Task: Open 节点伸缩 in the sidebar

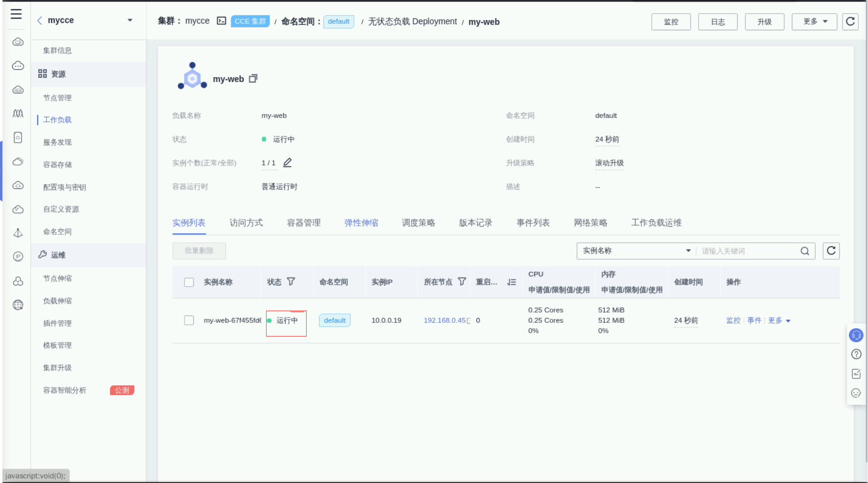Action: [x=58, y=278]
